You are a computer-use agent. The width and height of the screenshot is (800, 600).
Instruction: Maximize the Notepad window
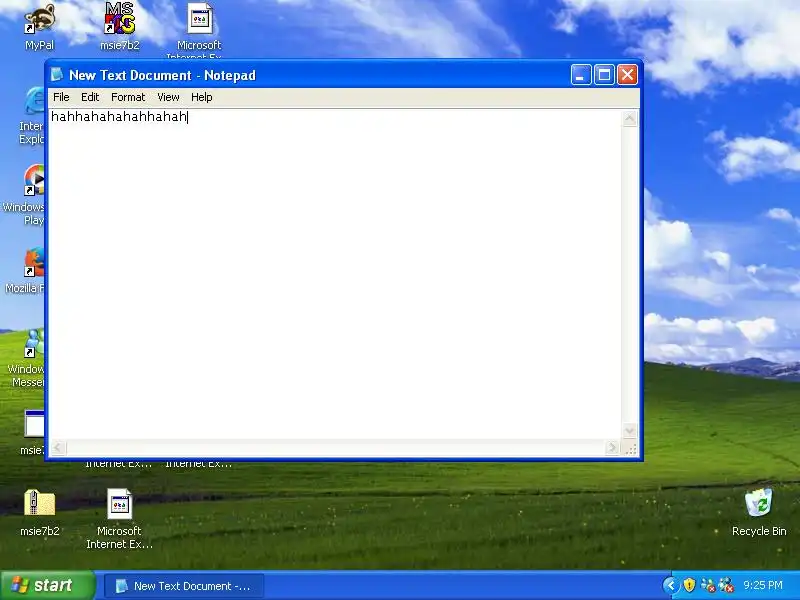click(x=604, y=75)
